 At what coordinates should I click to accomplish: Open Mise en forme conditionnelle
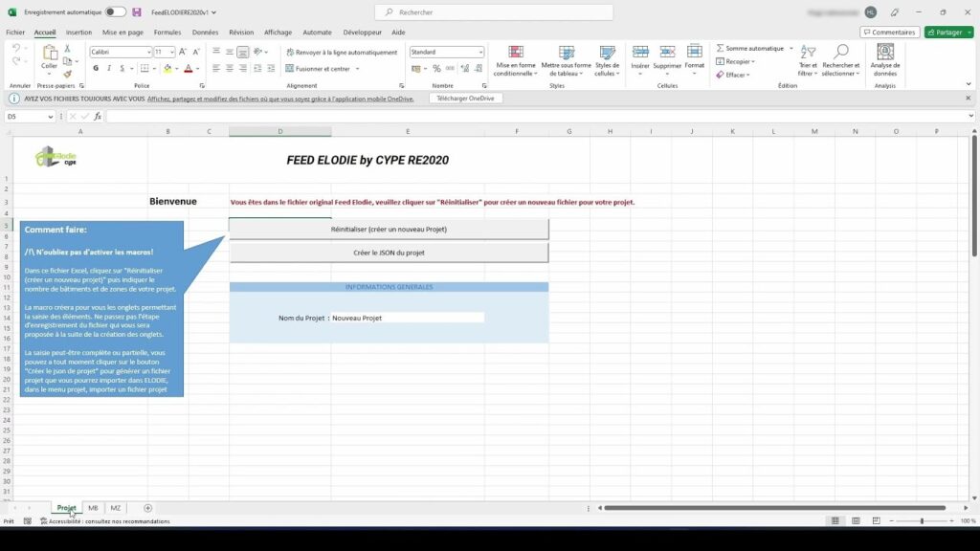(x=515, y=59)
